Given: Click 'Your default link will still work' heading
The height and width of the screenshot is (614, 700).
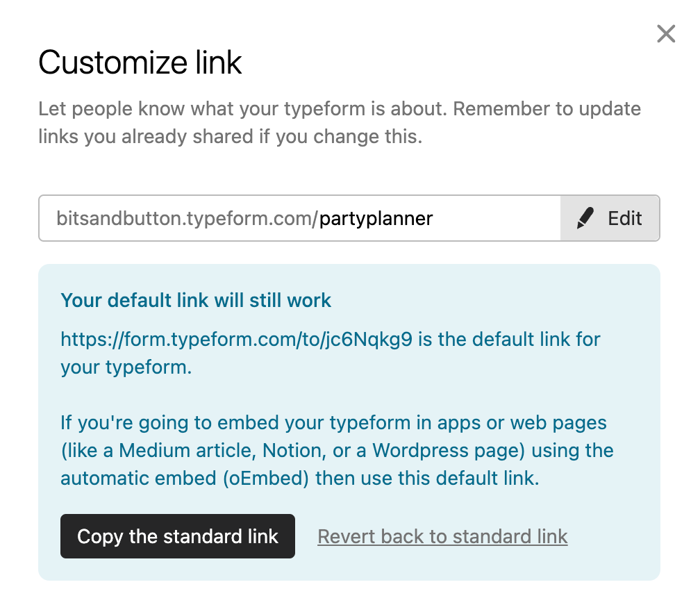Looking at the screenshot, I should [x=196, y=300].
